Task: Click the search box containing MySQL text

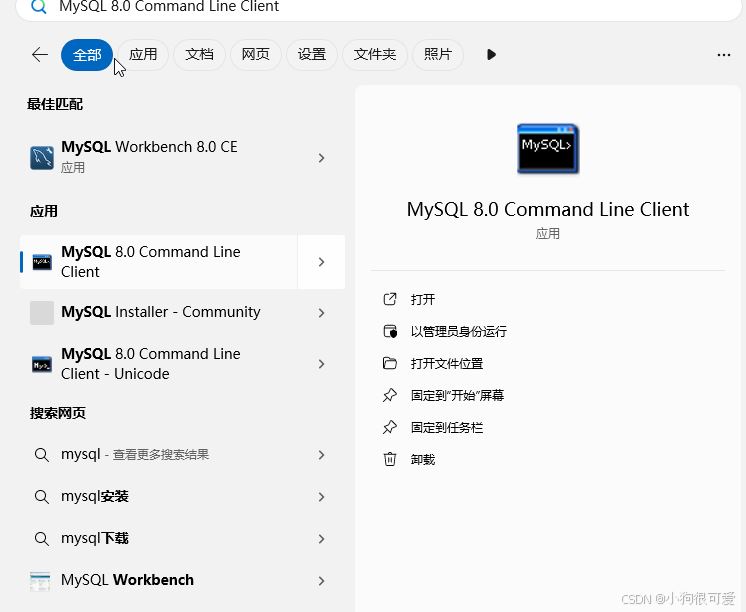Action: click(x=379, y=8)
